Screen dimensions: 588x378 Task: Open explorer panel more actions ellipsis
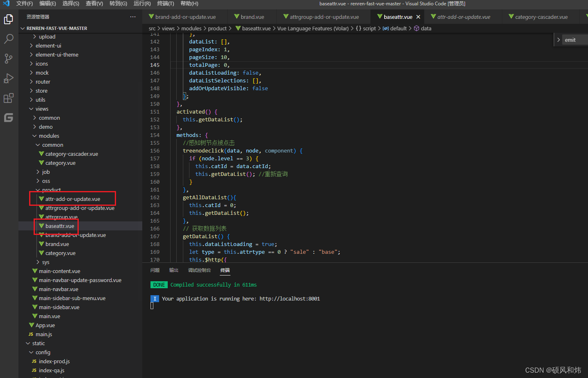click(133, 17)
